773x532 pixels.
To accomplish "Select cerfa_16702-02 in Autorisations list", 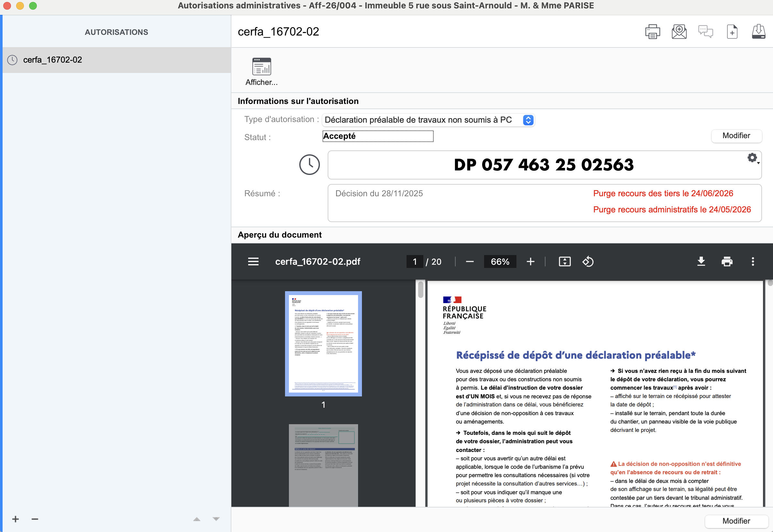I will (52, 60).
